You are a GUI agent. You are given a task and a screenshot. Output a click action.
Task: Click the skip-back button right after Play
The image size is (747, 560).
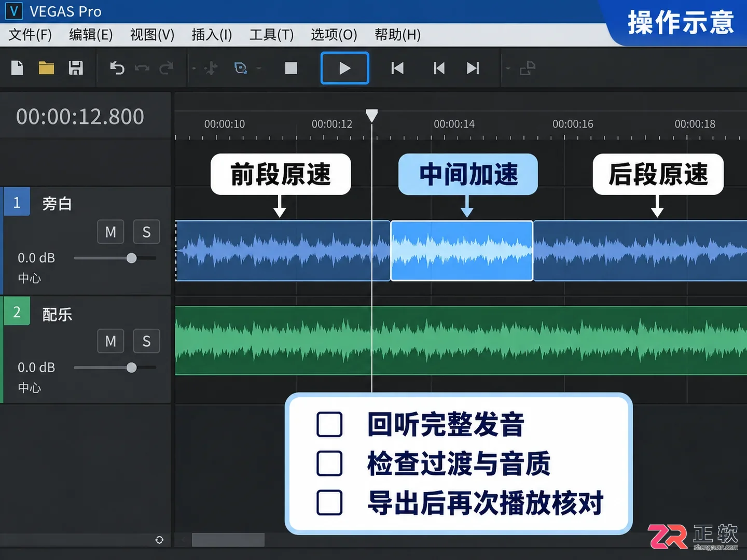(397, 68)
